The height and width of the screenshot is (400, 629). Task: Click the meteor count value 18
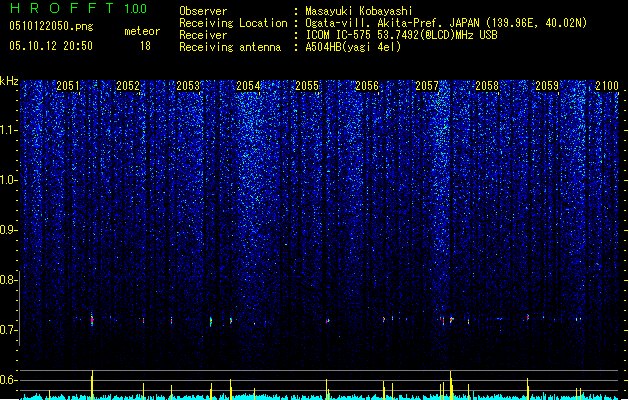click(x=145, y=46)
